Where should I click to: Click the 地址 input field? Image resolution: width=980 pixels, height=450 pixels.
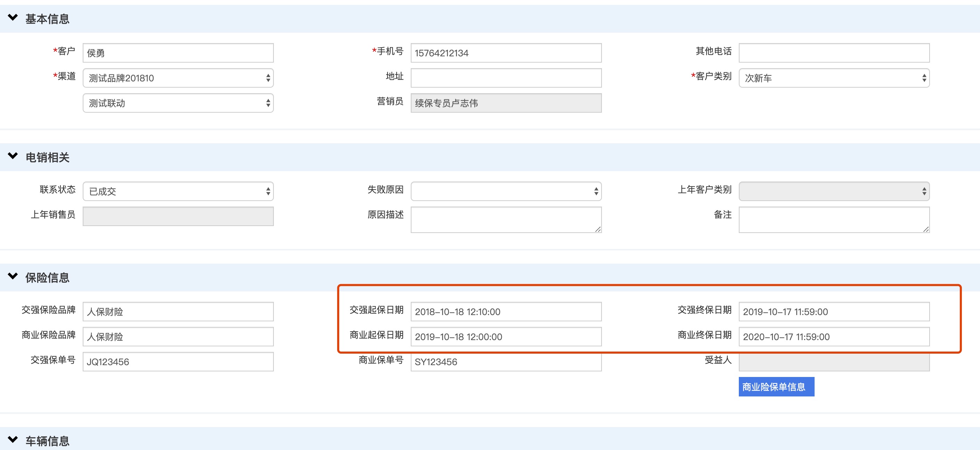[x=506, y=78]
